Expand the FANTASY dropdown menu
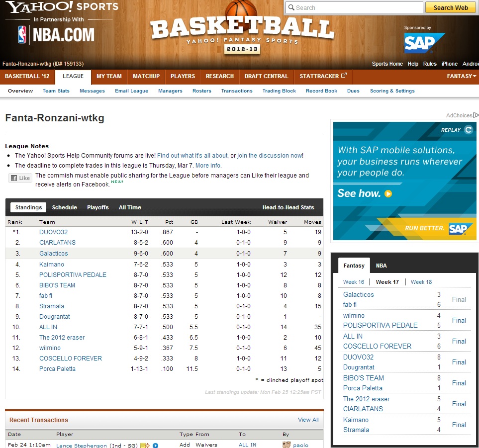479x448 pixels. tap(461, 76)
